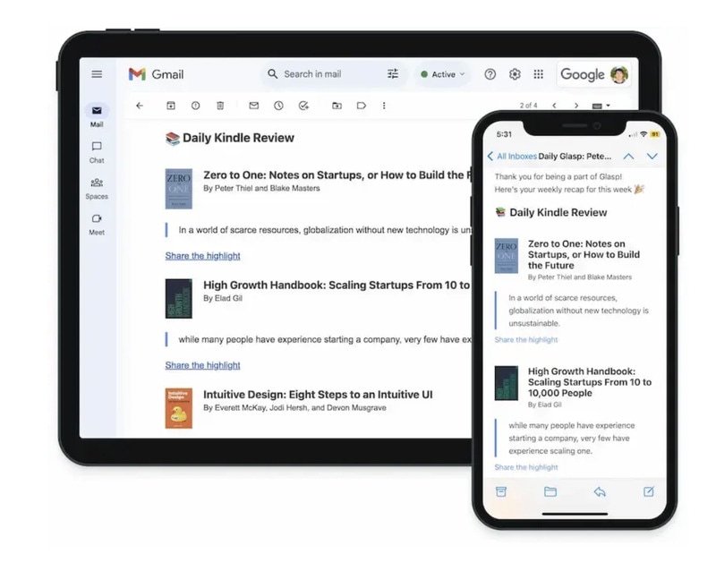Screen dimensions: 716x588
Task: Click the back arrow to return to inbox
Action: [140, 106]
